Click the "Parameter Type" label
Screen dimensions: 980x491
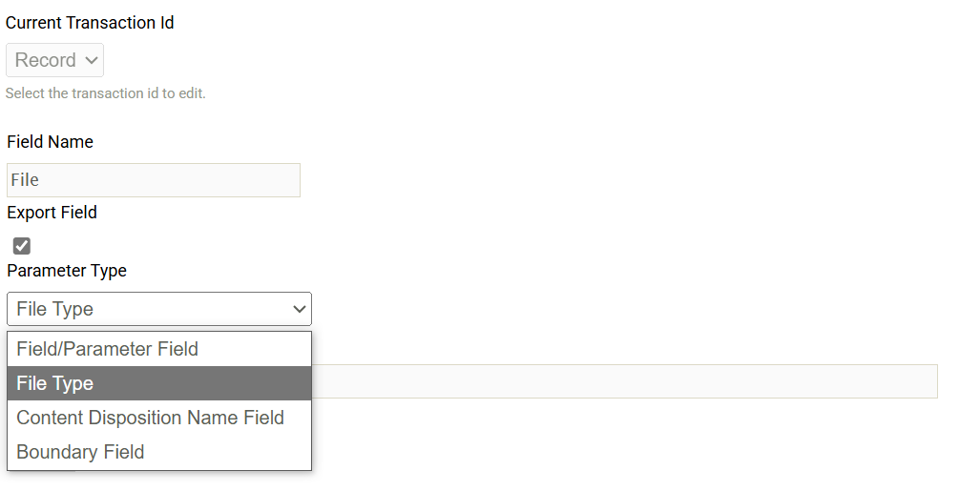click(67, 271)
